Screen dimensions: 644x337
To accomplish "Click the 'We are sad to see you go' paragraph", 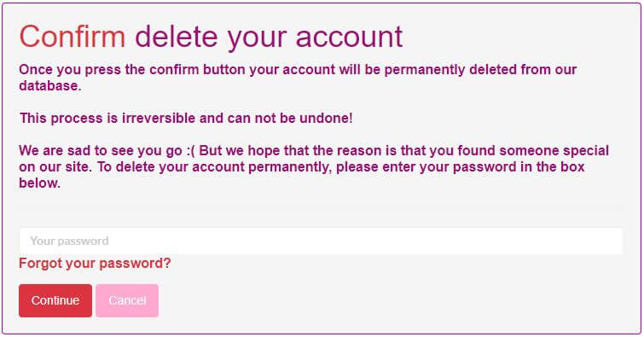I will (314, 167).
